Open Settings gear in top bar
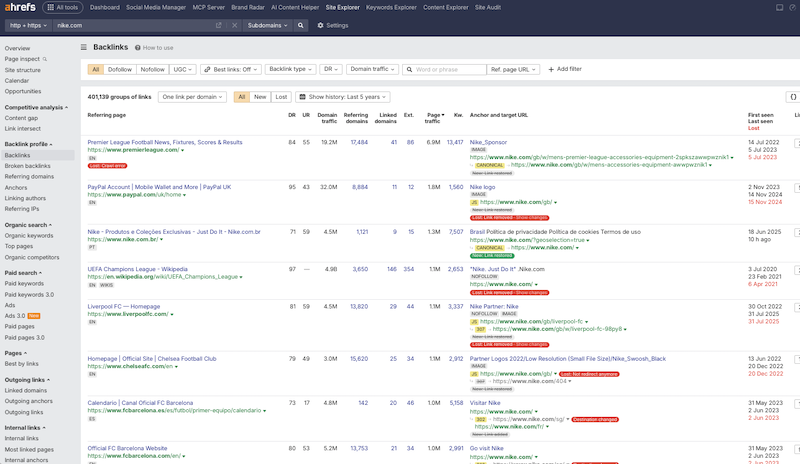This screenshot has height=464, width=800. pos(333,25)
